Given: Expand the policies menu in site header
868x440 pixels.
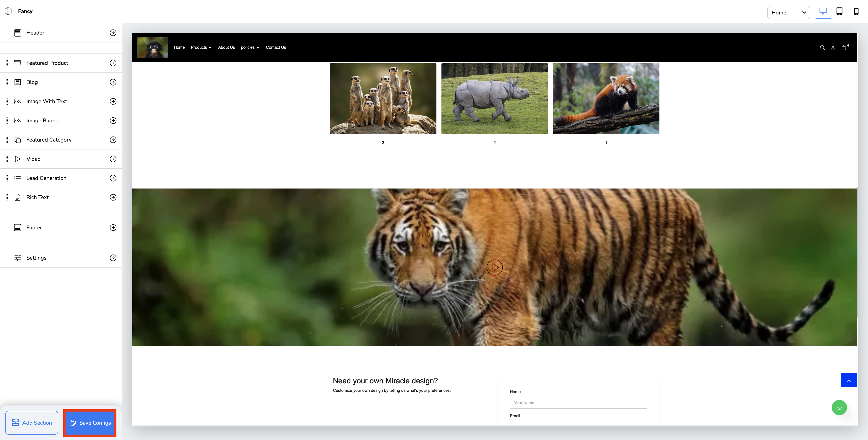Looking at the screenshot, I should click(250, 47).
